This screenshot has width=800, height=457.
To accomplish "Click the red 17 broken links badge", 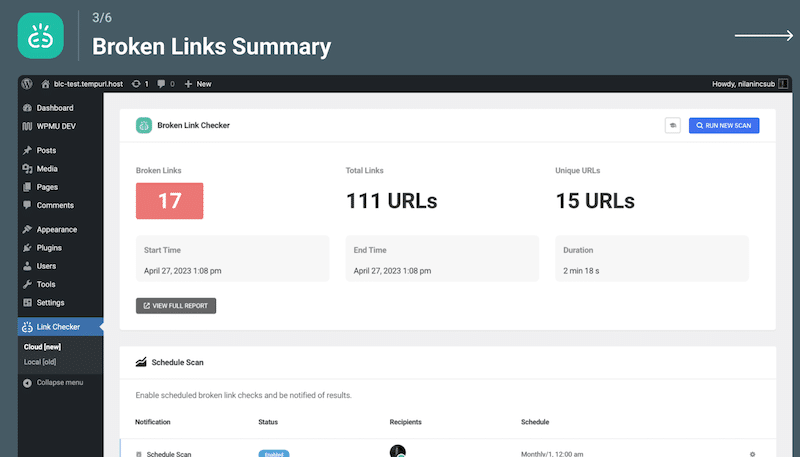I will [x=169, y=201].
